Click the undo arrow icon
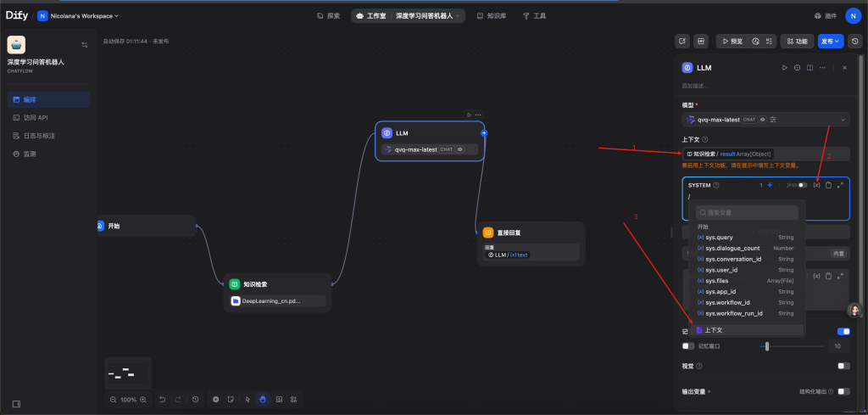This screenshot has width=868, height=415. click(162, 399)
